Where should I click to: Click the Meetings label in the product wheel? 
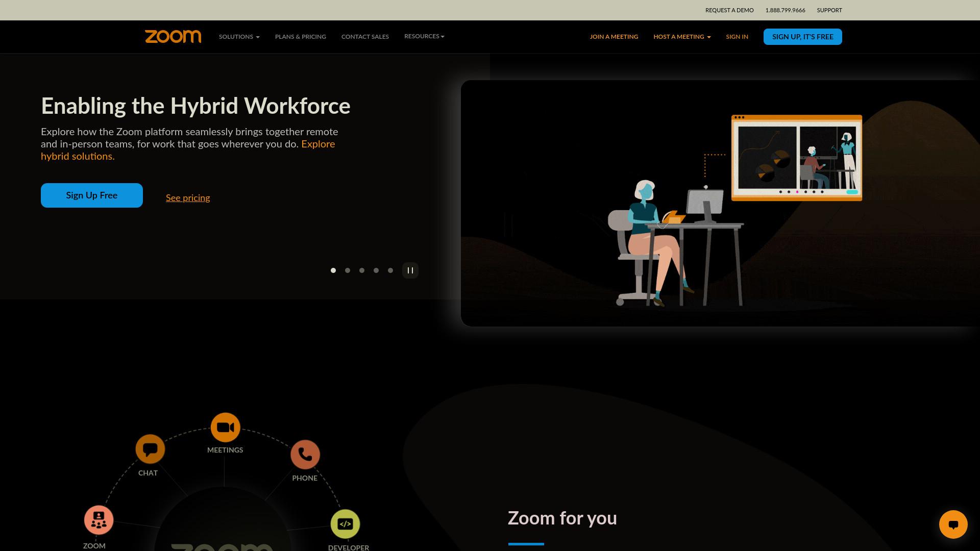tap(225, 450)
